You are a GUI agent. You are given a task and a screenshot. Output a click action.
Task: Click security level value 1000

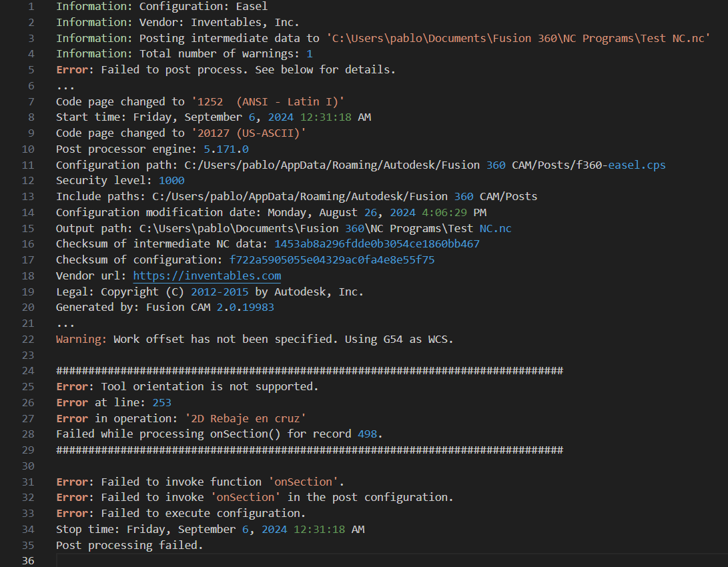171,181
